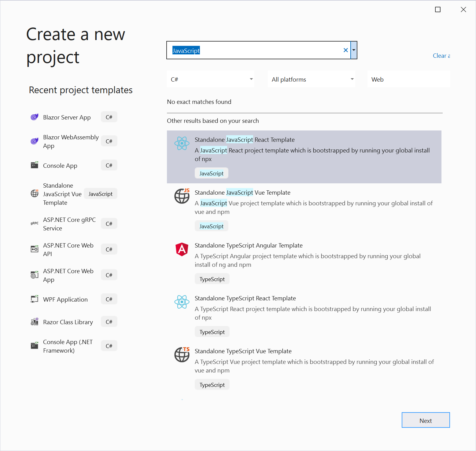
Task: Click the TypeScript Vue globe icon
Action: pyautogui.click(x=182, y=354)
